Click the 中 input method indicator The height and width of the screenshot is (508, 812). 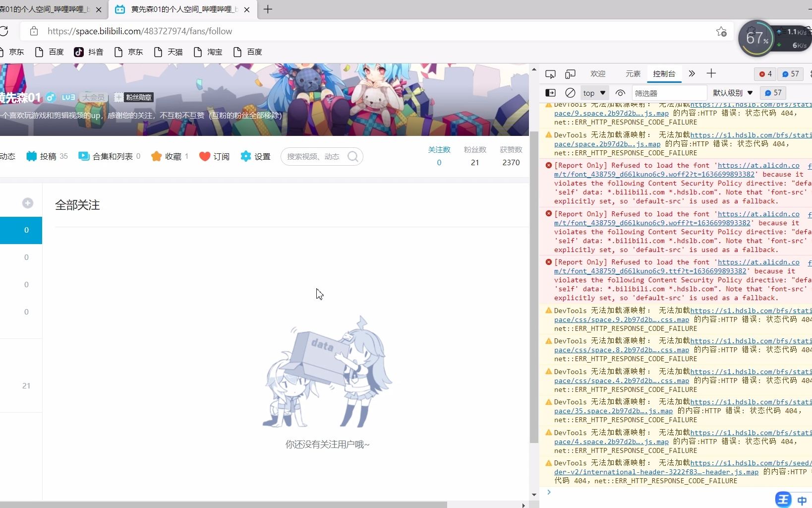[x=802, y=500]
